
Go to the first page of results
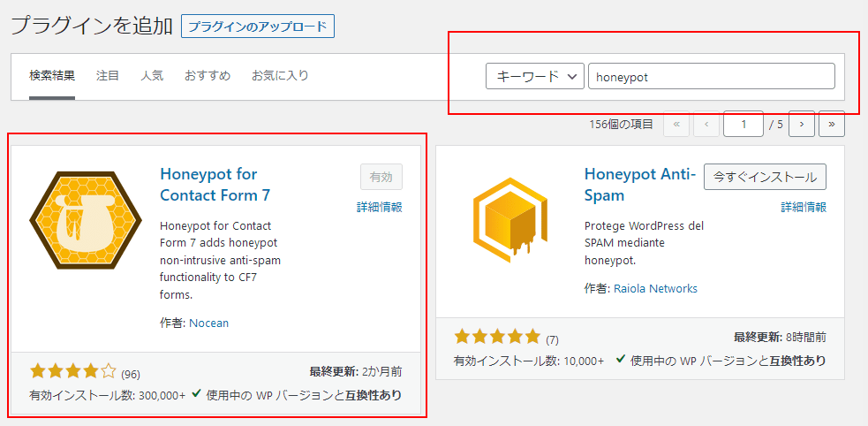pos(676,124)
